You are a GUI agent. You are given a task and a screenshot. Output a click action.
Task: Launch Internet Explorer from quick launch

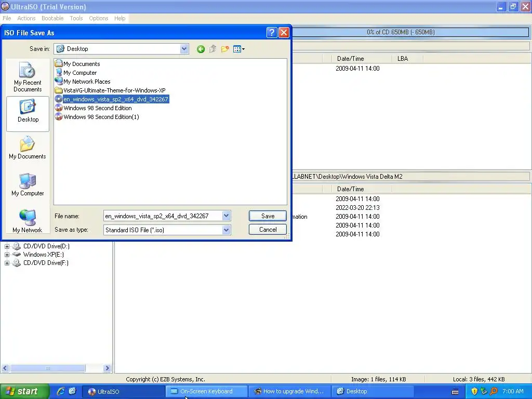tap(61, 391)
